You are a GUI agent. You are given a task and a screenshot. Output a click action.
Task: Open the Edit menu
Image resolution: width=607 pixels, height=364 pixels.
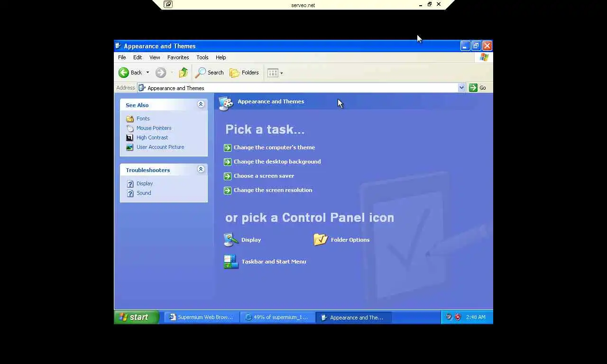pos(138,57)
